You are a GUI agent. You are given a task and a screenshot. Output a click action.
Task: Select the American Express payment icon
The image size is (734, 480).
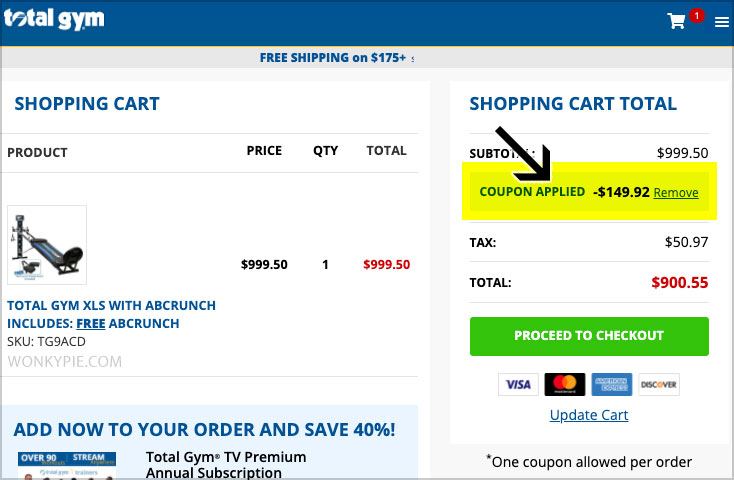click(x=611, y=384)
